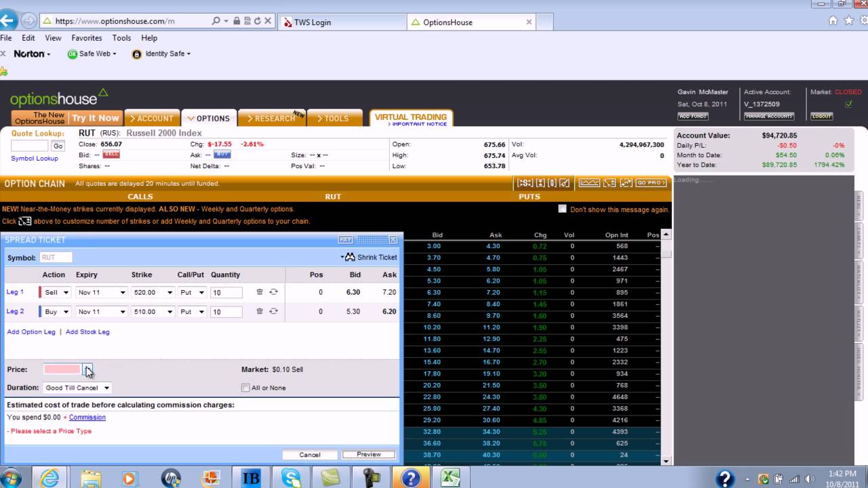The width and height of the screenshot is (868, 488).
Task: Click the browser back arrow button
Action: [x=7, y=20]
